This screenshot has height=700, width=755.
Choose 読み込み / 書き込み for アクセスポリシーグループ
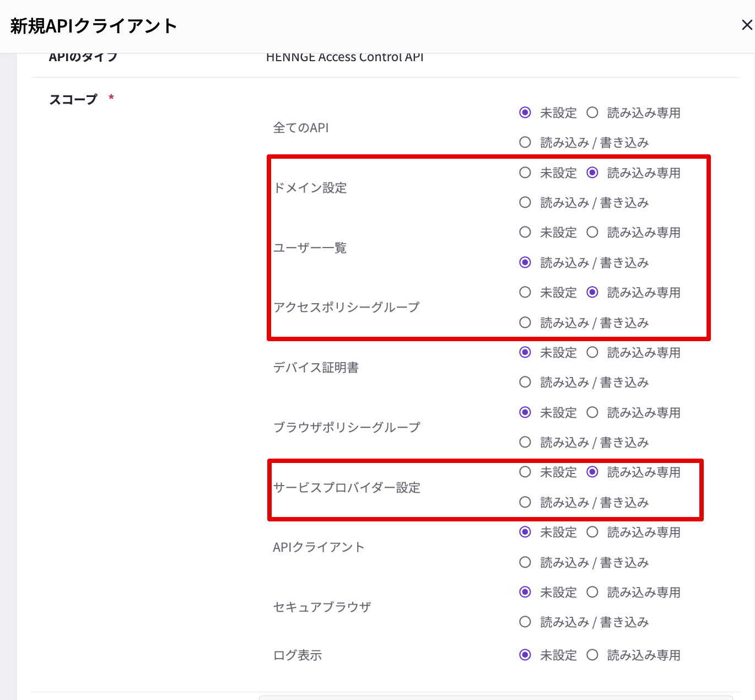tap(525, 322)
